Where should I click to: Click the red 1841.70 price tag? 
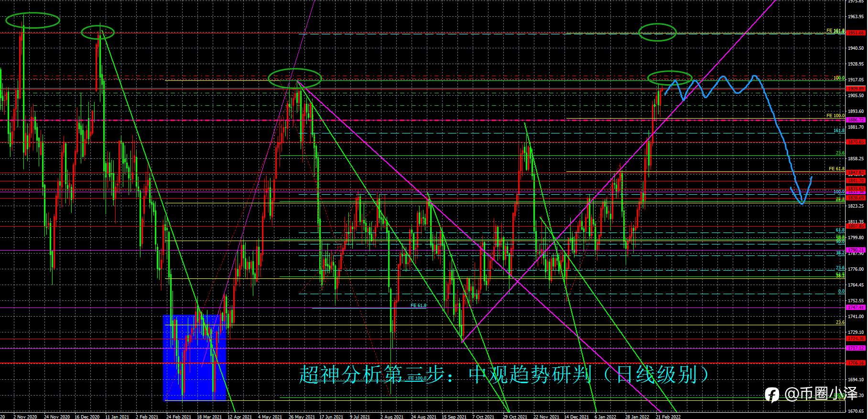[x=856, y=181]
